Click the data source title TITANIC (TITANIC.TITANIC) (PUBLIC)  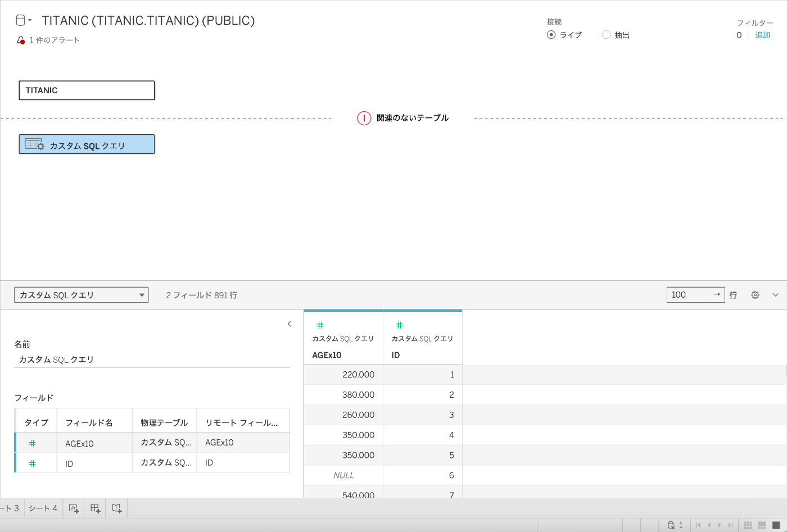tap(148, 21)
